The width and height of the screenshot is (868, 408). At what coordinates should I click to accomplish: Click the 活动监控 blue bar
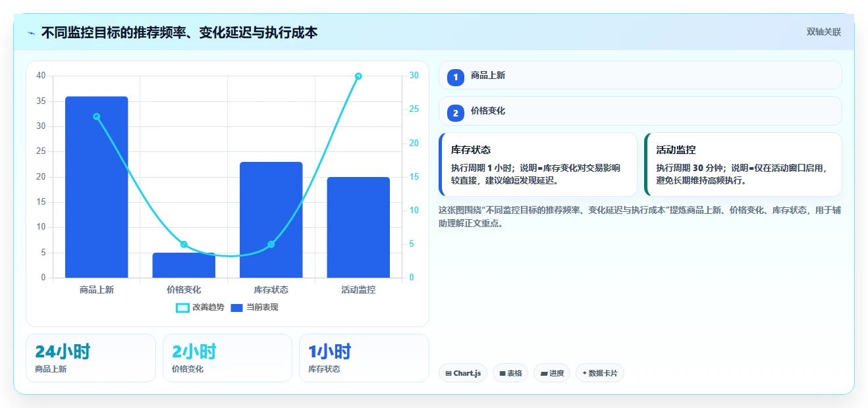358,227
